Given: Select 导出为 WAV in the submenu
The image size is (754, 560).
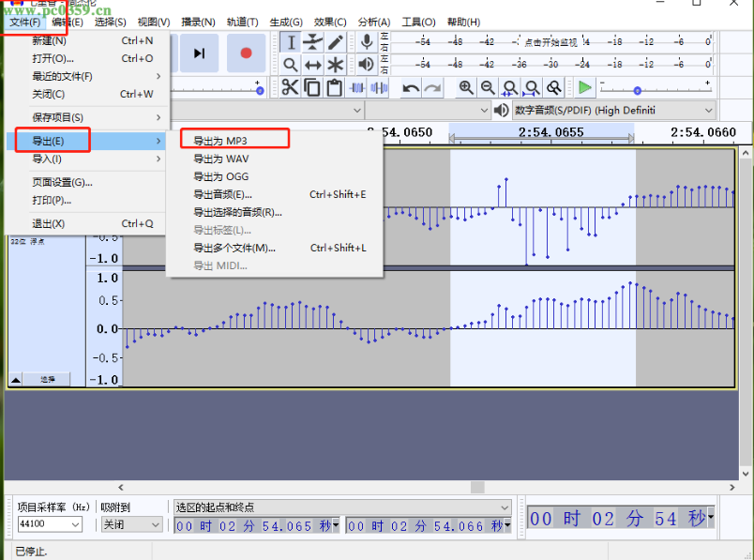Looking at the screenshot, I should click(275, 159).
